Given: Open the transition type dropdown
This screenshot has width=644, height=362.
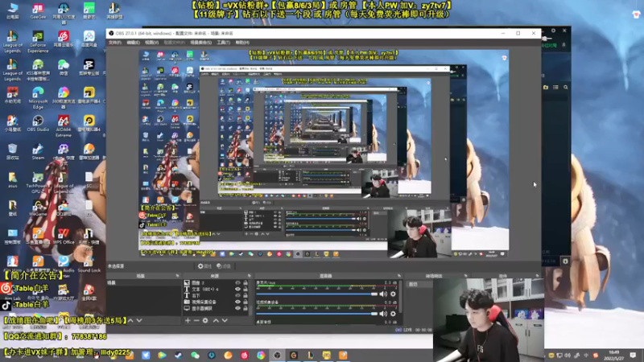Looking at the screenshot, I should 419,284.
